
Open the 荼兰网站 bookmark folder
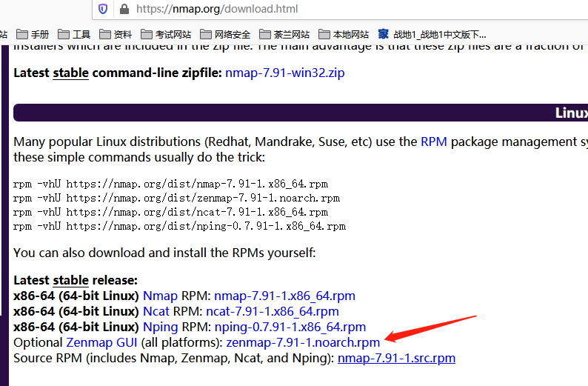[x=284, y=35]
